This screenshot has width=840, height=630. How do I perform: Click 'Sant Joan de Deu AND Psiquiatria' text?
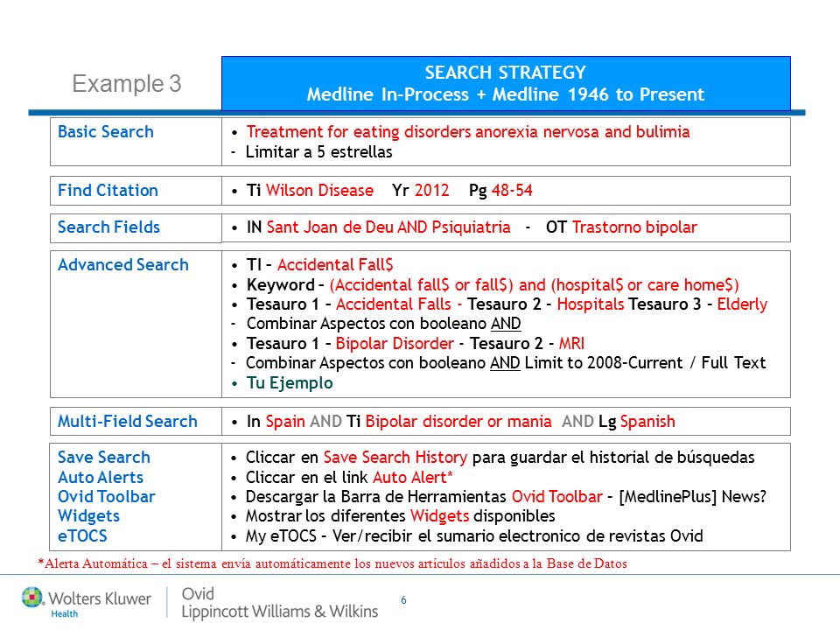388,227
